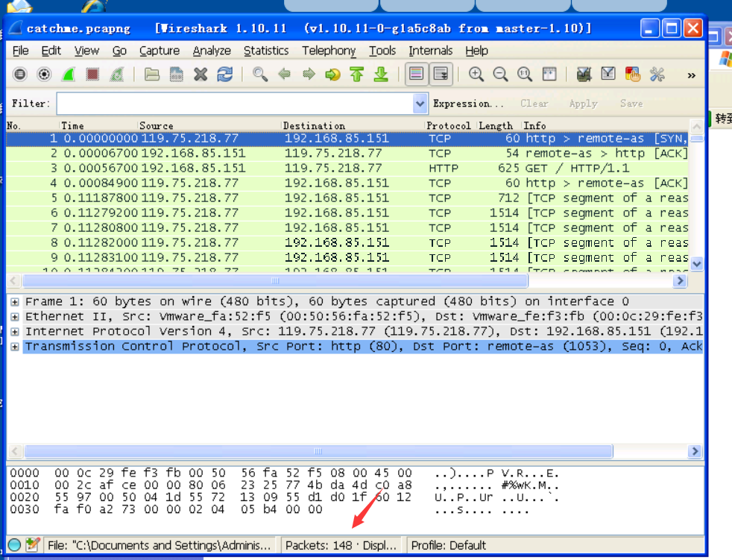Expand the Frame 1 tree node
This screenshot has width=732, height=560.
point(15,302)
